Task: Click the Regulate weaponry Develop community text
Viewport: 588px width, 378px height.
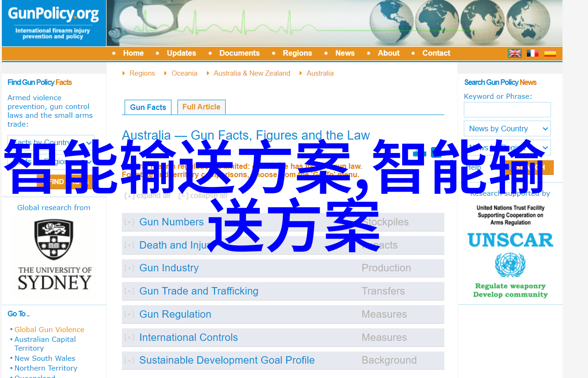Action: click(510, 290)
